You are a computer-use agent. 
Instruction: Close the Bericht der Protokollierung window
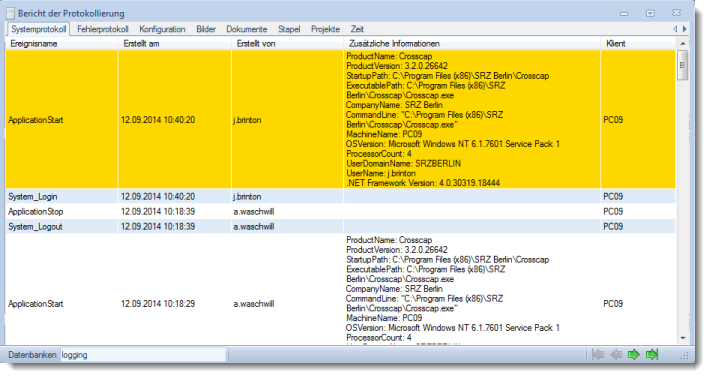[x=676, y=13]
